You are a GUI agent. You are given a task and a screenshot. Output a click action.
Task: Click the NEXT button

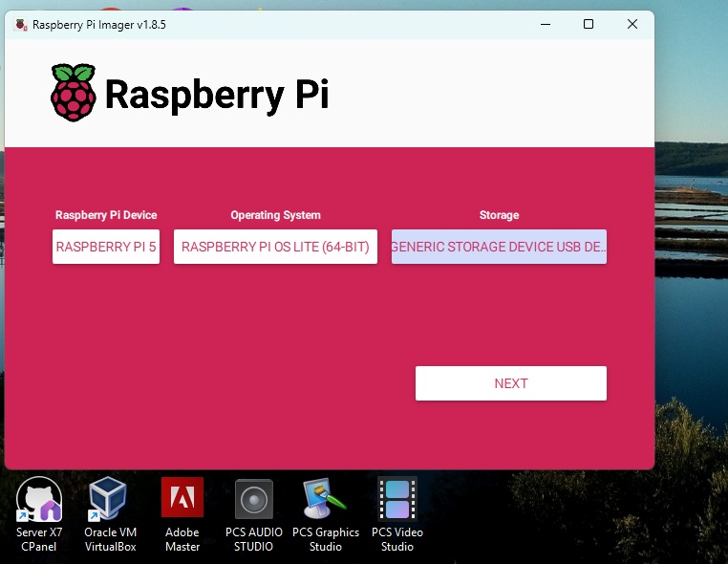pos(511,383)
